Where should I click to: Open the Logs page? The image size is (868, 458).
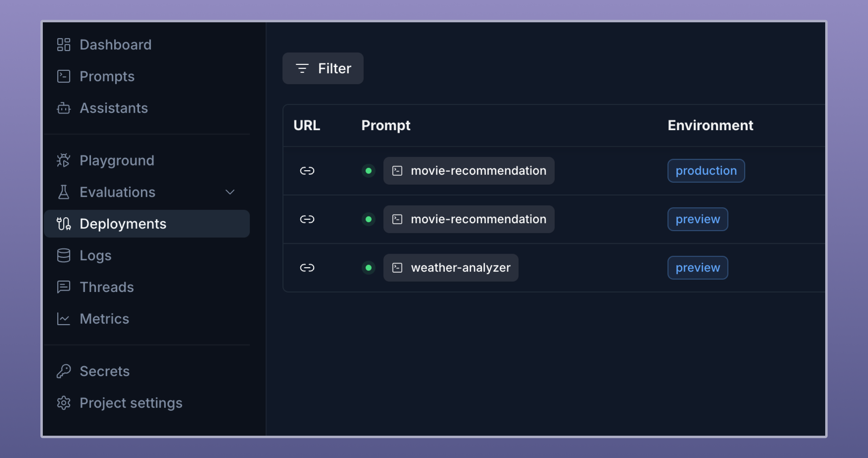146,255
